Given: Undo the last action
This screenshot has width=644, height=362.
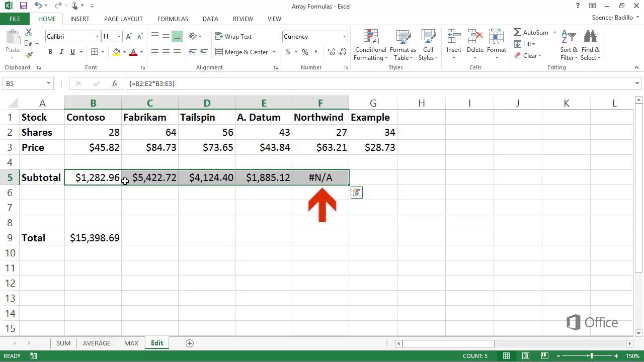Looking at the screenshot, I should pyautogui.click(x=38, y=6).
